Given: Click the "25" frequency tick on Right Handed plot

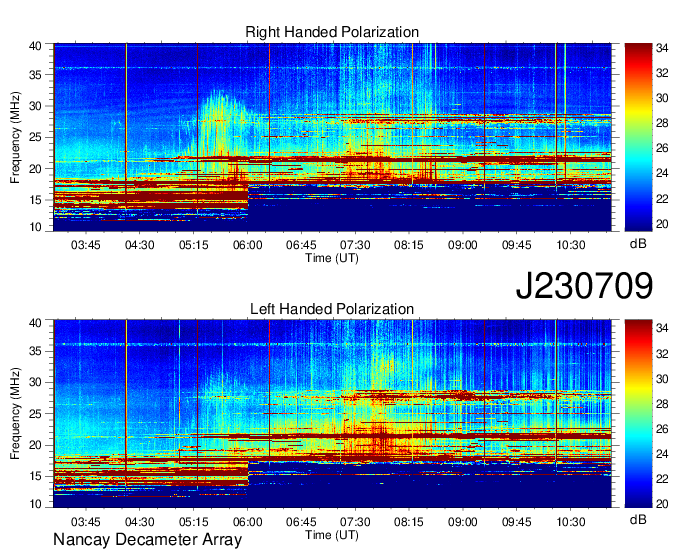Looking at the screenshot, I should [x=35, y=137].
